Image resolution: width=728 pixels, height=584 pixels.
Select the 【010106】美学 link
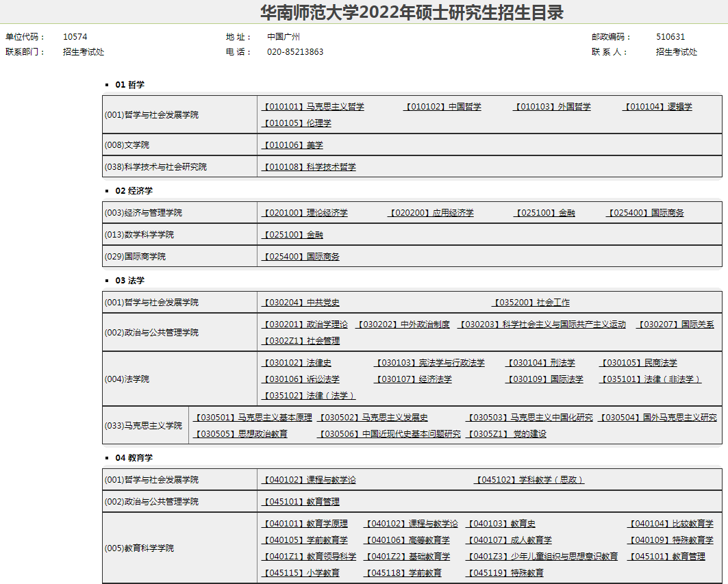[292, 145]
